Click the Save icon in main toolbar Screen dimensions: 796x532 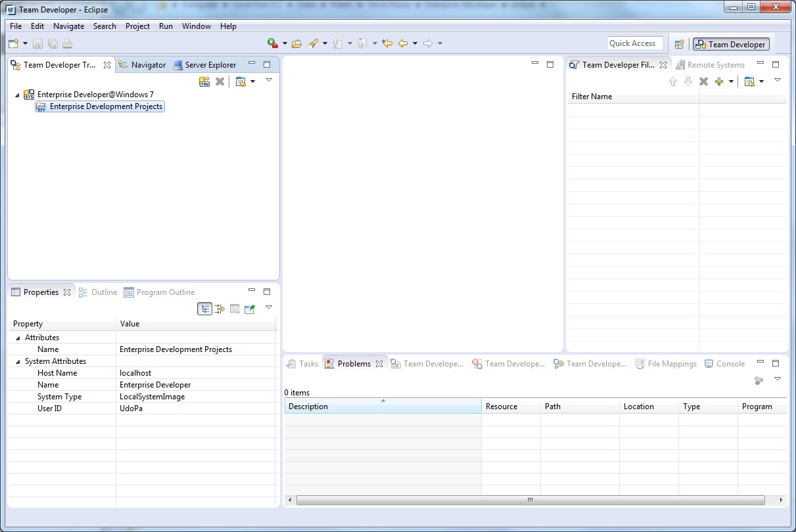(37, 44)
